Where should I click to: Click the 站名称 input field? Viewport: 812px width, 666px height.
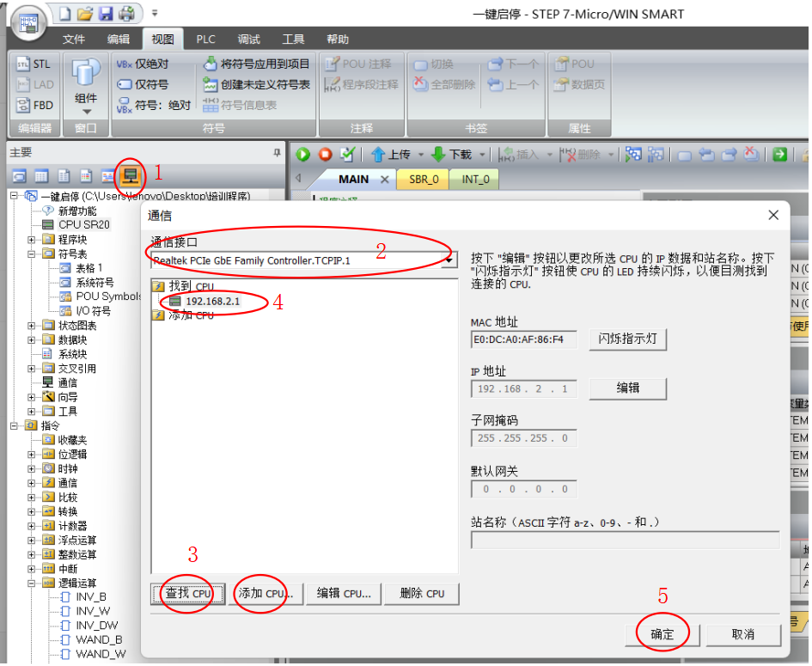coord(625,541)
